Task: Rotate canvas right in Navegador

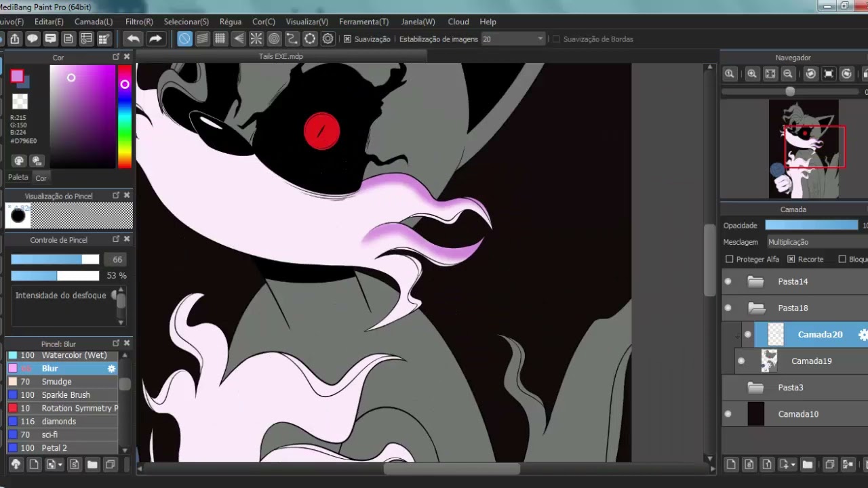Action: 846,74
